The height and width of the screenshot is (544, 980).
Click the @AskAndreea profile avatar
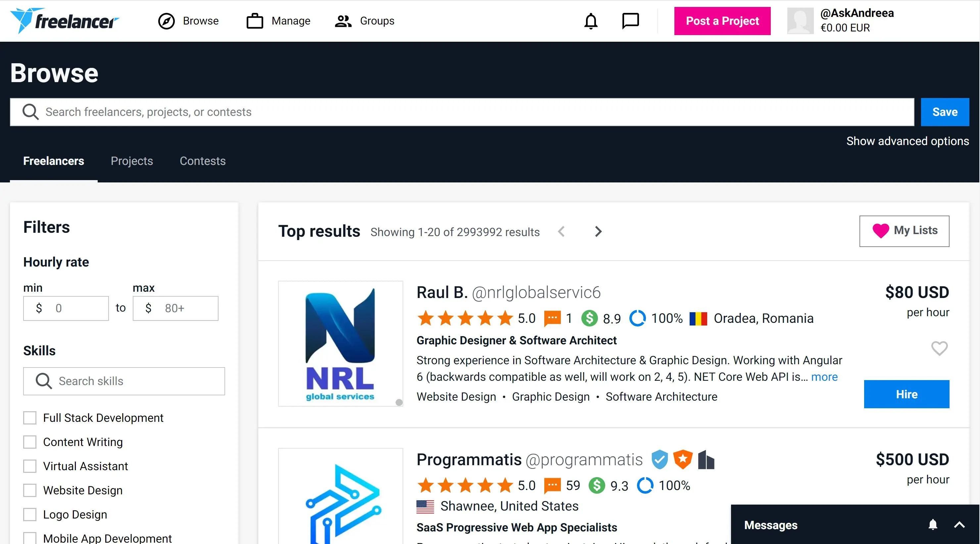[x=800, y=21]
